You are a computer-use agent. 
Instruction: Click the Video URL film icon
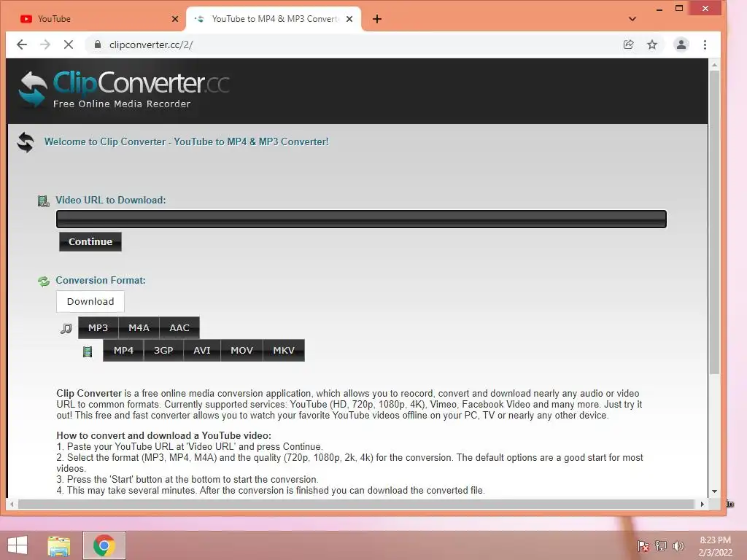click(43, 201)
